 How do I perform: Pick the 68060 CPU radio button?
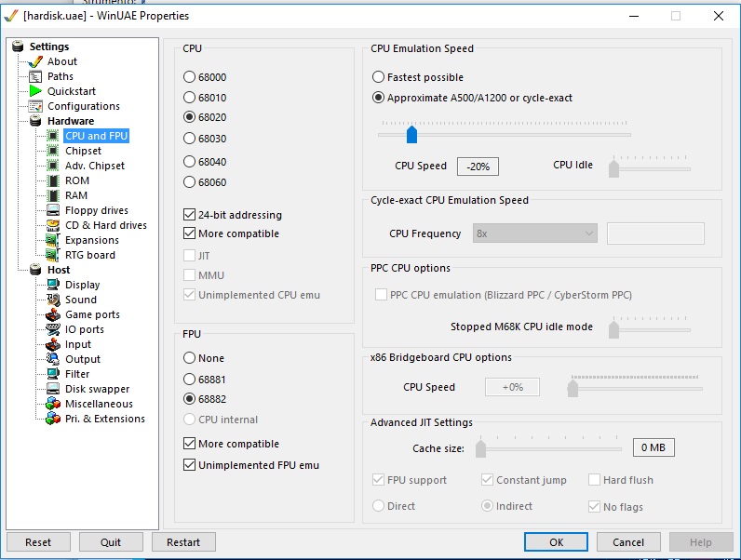coord(189,181)
